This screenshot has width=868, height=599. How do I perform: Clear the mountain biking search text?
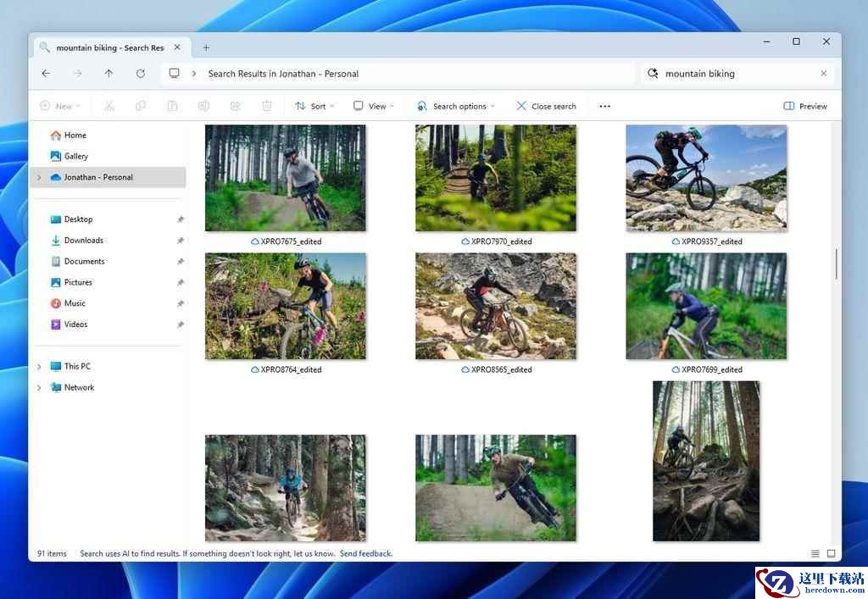(824, 74)
